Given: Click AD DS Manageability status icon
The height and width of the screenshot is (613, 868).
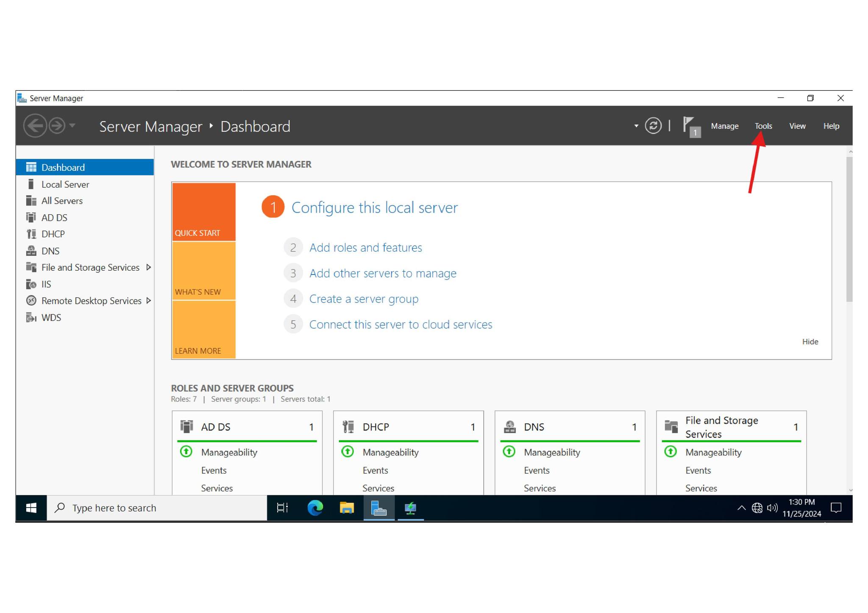Looking at the screenshot, I should [186, 452].
